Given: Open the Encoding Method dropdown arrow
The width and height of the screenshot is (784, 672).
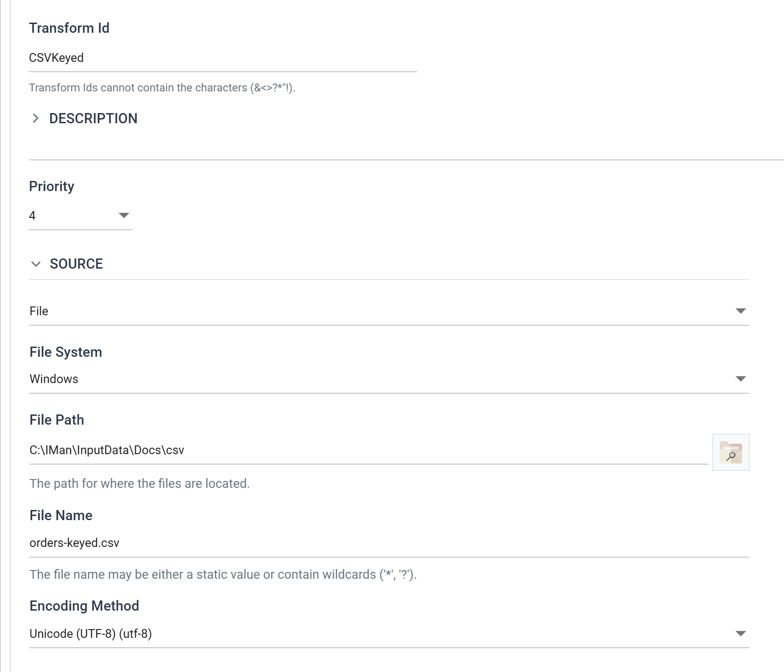Looking at the screenshot, I should (741, 634).
